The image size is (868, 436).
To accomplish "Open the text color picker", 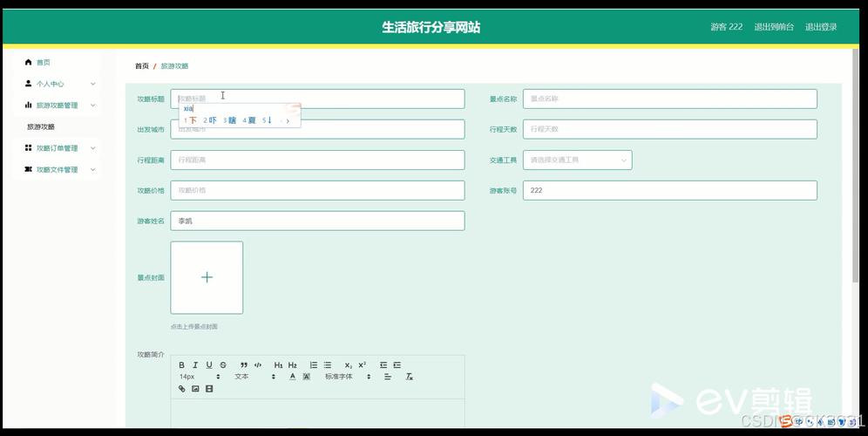I will pyautogui.click(x=293, y=377).
